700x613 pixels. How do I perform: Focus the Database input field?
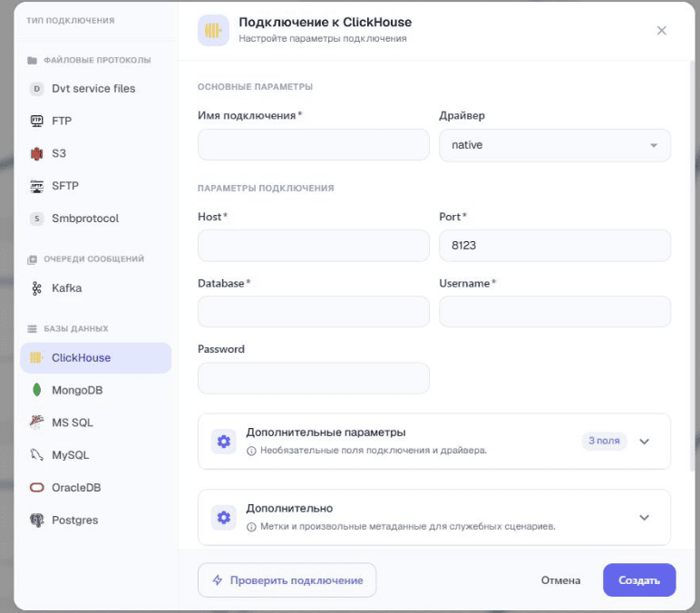[x=314, y=312]
